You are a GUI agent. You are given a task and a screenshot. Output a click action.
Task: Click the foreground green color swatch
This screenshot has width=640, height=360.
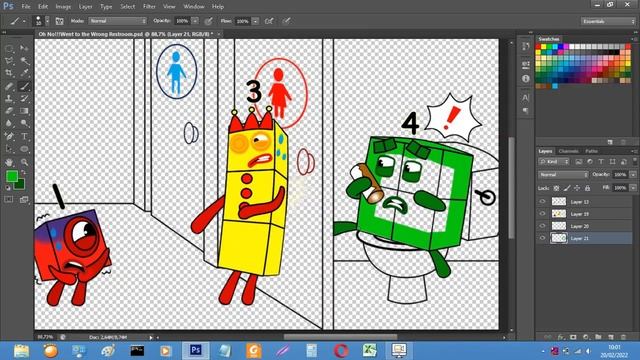coord(12,176)
